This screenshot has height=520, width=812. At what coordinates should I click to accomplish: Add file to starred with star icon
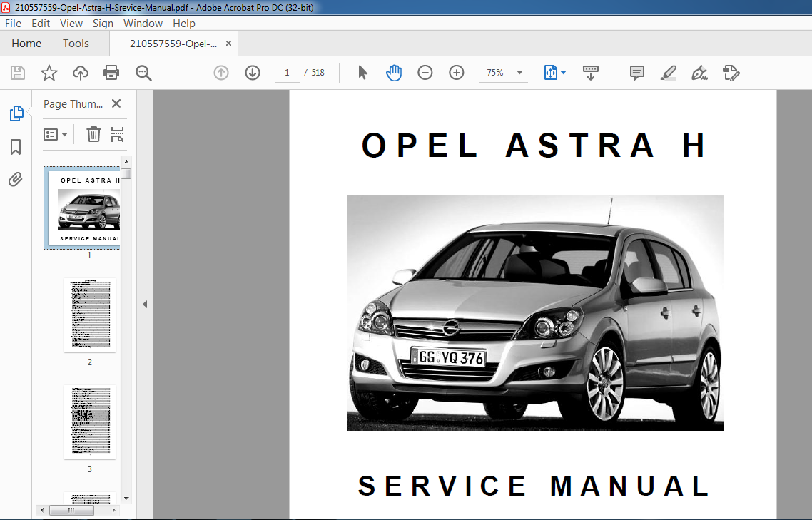49,73
